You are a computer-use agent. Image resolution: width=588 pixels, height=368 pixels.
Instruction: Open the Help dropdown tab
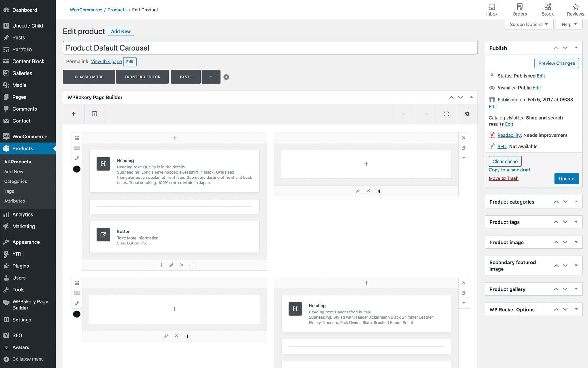(569, 25)
